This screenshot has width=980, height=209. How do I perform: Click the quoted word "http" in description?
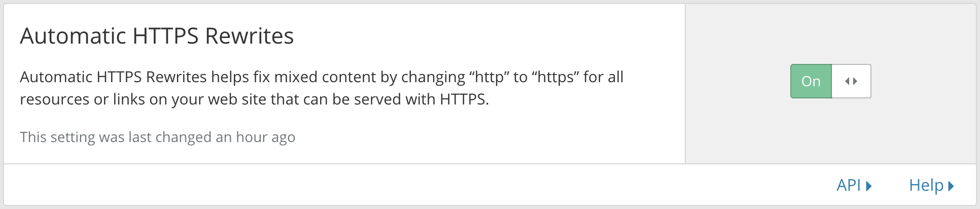(x=489, y=77)
